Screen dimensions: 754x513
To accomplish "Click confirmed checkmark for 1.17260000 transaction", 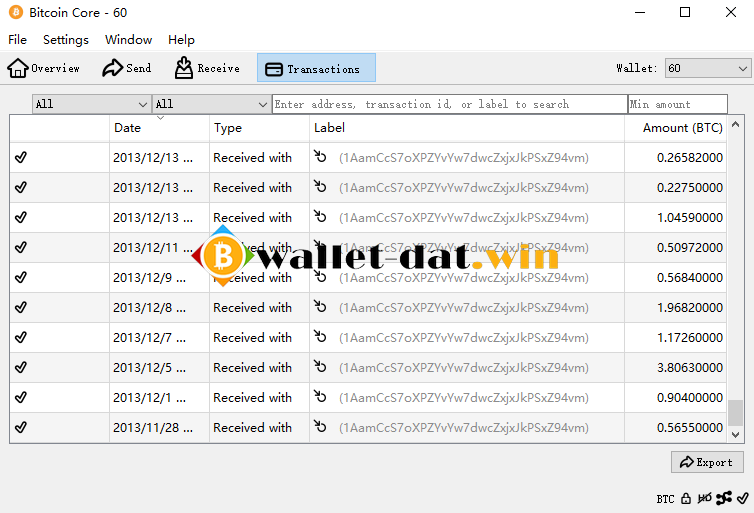I will pyautogui.click(x=21, y=338).
